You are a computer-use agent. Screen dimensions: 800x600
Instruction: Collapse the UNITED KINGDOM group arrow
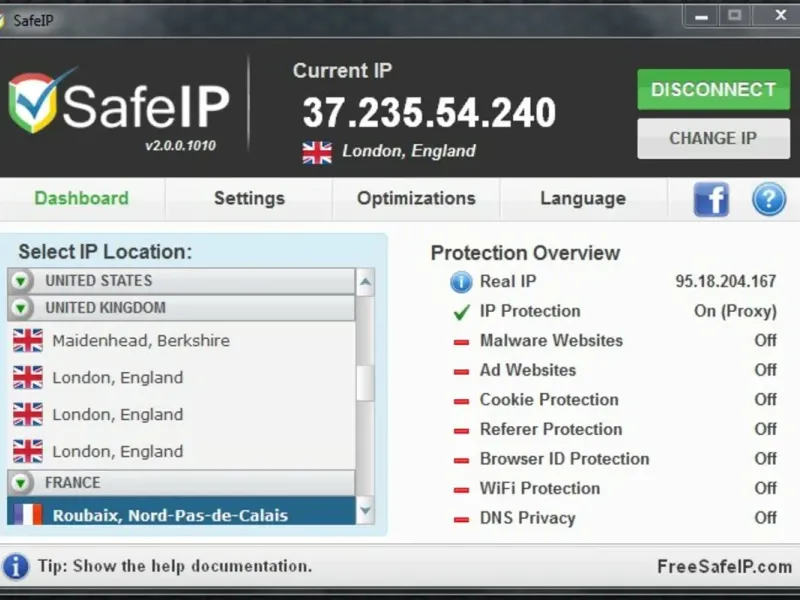[21, 308]
